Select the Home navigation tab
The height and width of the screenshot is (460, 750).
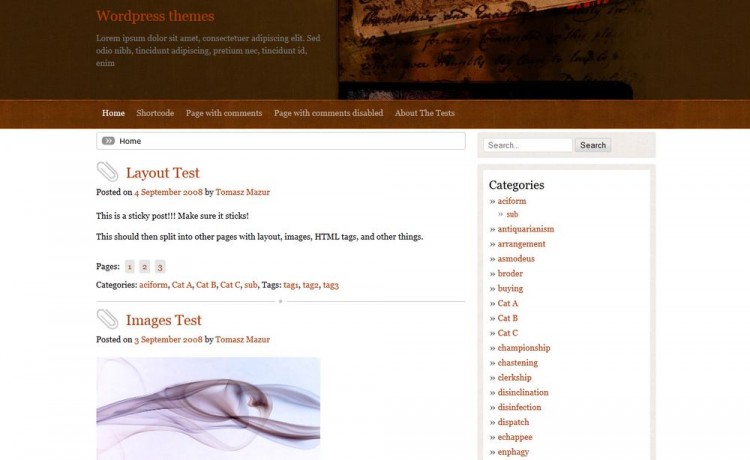[x=113, y=113]
